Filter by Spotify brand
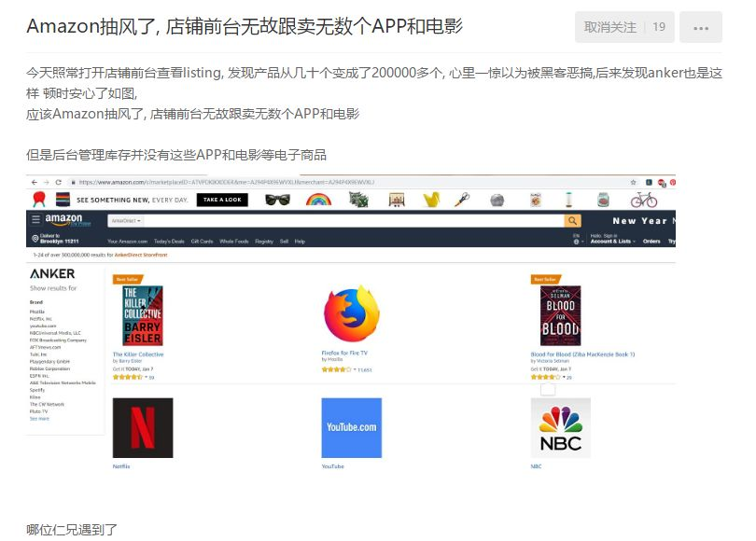 coord(37,390)
